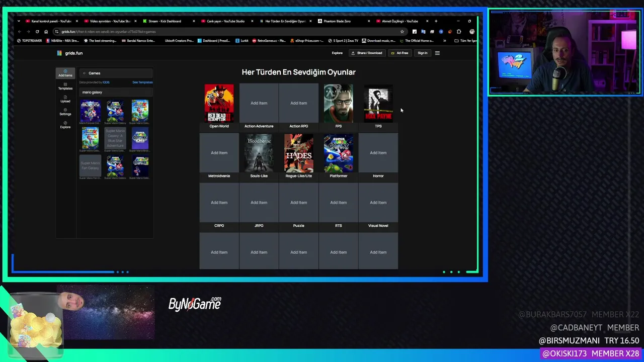Click the Red Dead Redemption II cover
Screen dimensions: 644x362
[219, 103]
